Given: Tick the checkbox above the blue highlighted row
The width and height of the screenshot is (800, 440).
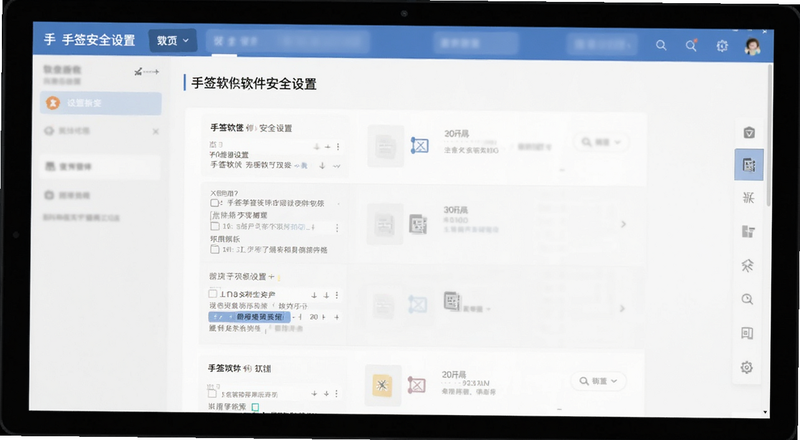Looking at the screenshot, I should pyautogui.click(x=213, y=294).
